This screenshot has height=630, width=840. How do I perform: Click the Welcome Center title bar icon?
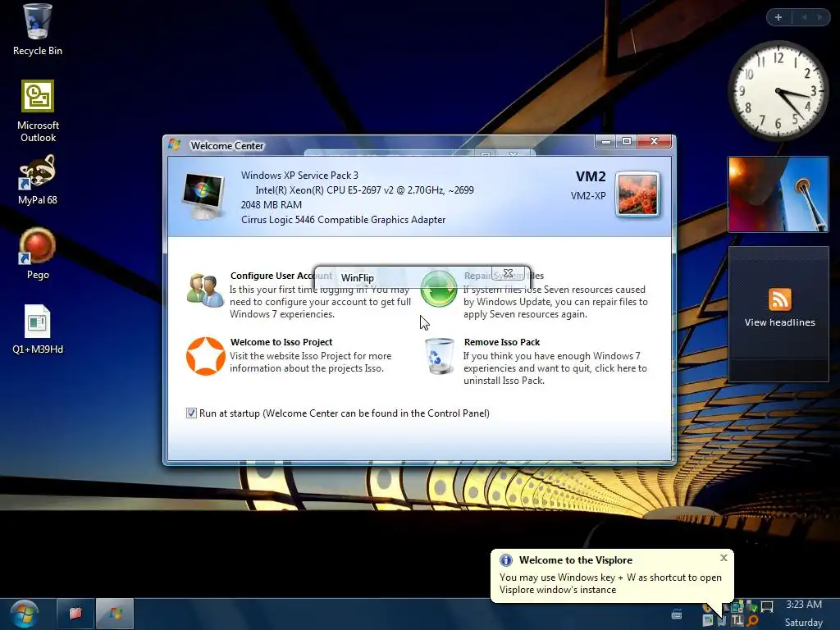pos(174,144)
